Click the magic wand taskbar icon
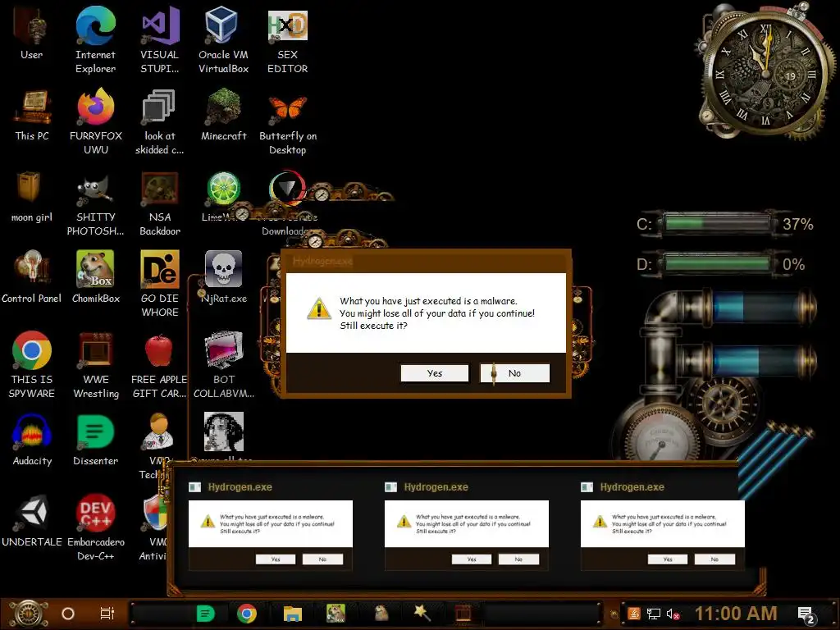 [422, 612]
